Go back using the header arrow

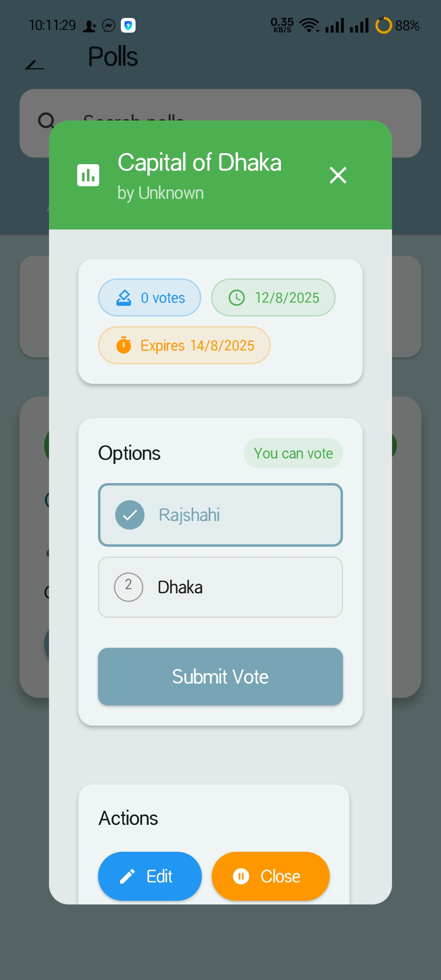click(35, 65)
